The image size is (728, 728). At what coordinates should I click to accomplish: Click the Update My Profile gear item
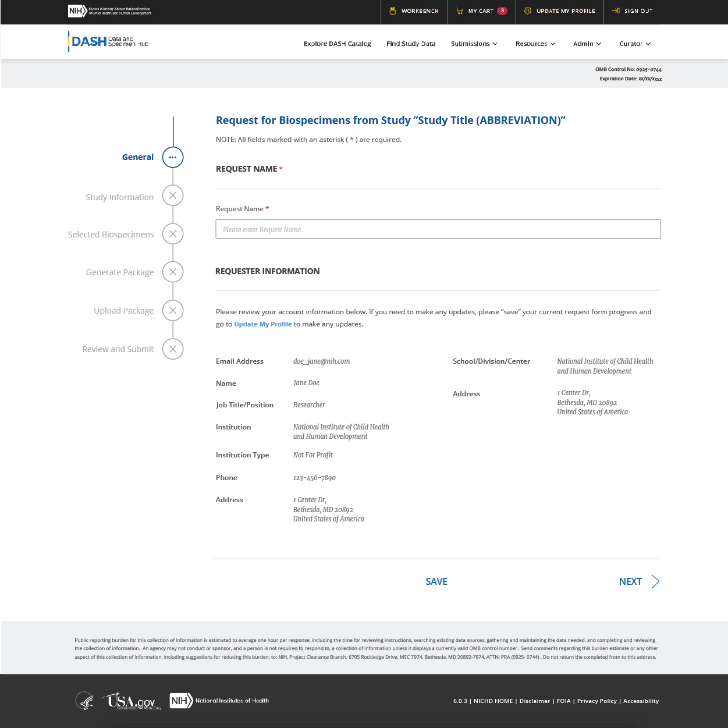(559, 11)
